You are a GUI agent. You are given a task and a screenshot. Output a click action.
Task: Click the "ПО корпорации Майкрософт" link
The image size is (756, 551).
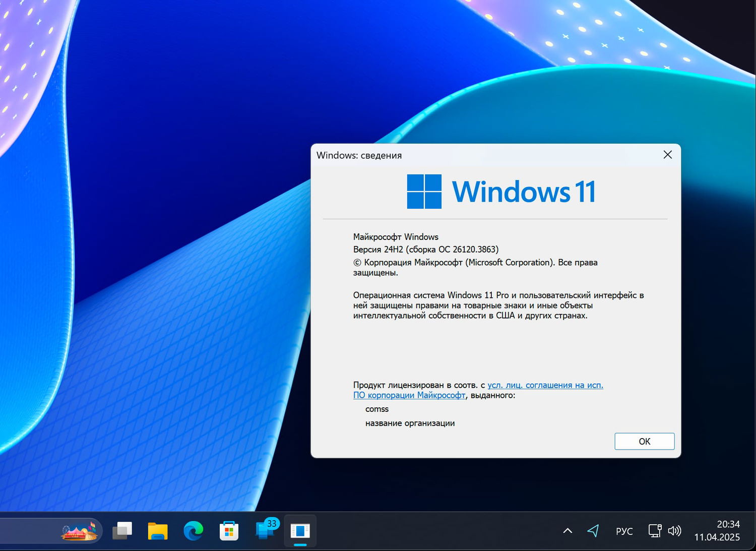(409, 395)
